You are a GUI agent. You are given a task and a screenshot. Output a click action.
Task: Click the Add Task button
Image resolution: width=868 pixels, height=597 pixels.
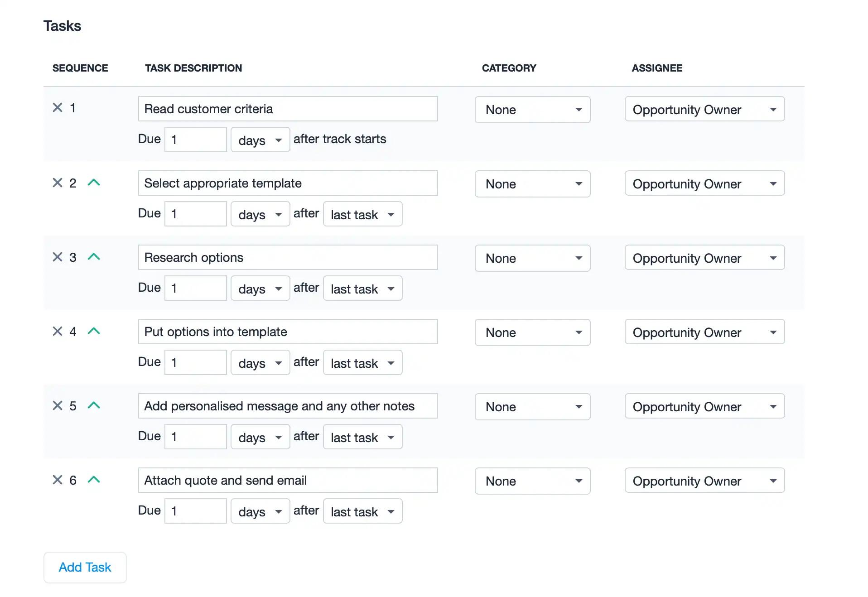tap(85, 568)
